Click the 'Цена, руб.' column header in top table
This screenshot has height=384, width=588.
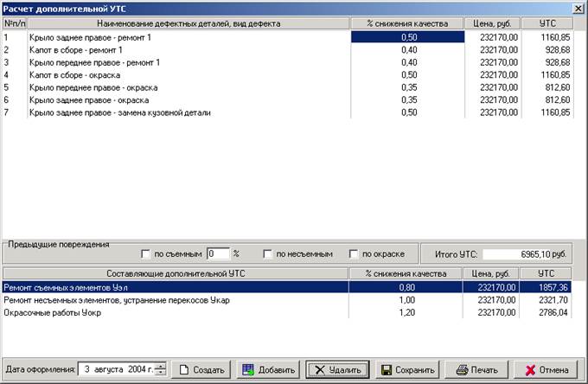pos(493,23)
